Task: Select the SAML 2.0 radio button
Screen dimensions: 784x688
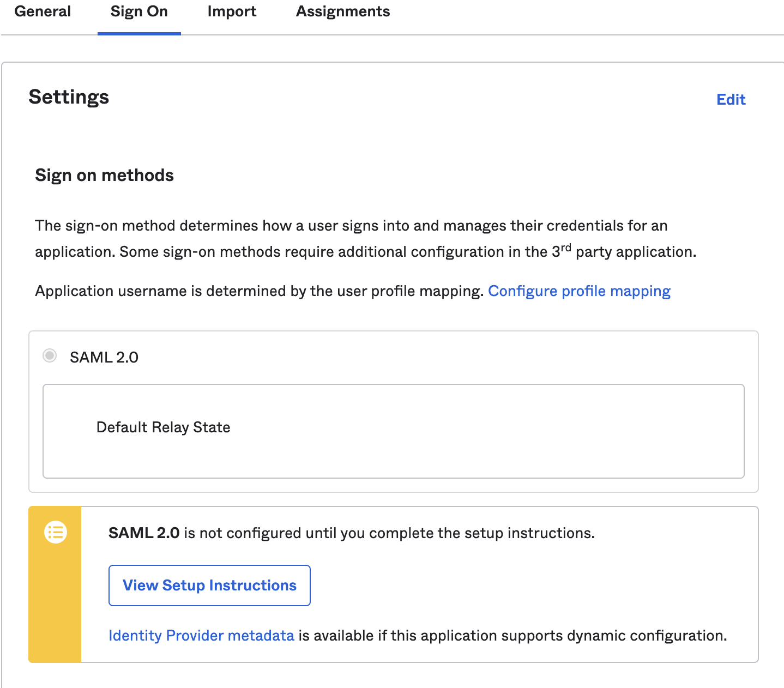Action: pos(50,356)
